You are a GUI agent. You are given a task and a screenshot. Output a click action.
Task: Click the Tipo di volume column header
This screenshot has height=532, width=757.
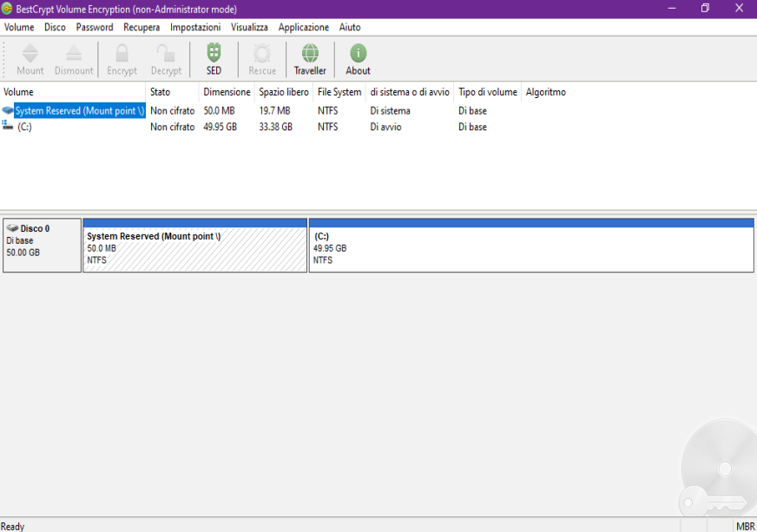[488, 92]
